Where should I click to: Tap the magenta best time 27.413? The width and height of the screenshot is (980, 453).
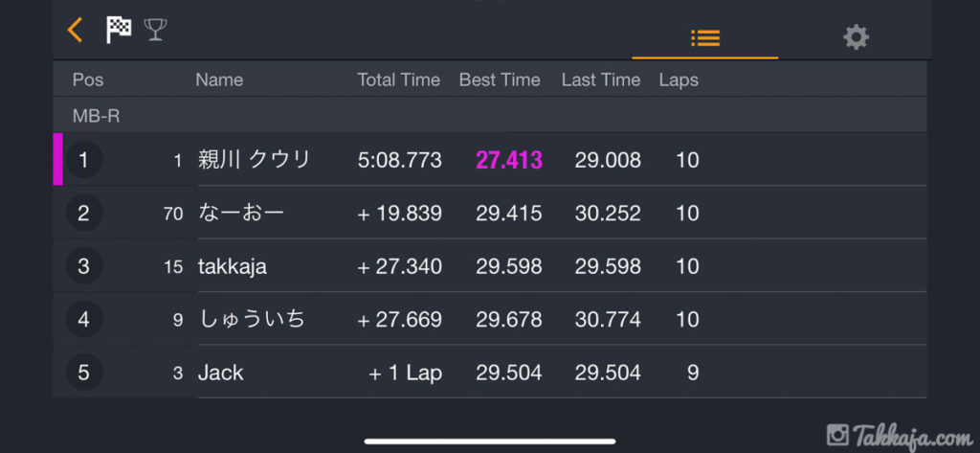coord(509,160)
